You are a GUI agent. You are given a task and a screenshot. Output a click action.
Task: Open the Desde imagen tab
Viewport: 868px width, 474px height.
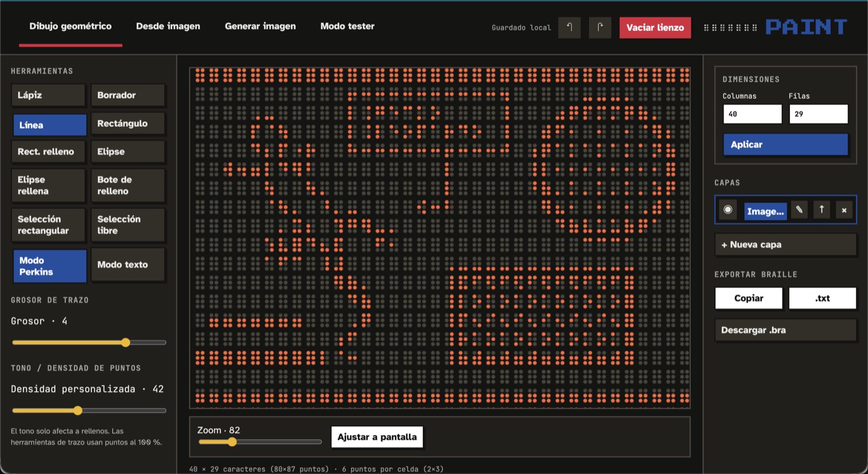point(168,26)
